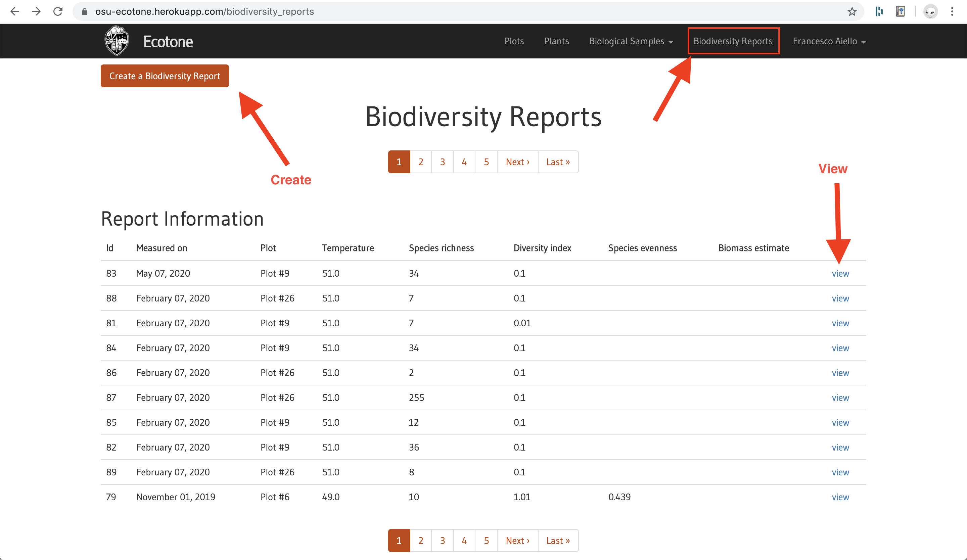This screenshot has width=967, height=560.
Task: Click the upload-arrow extension icon
Action: pyautogui.click(x=901, y=11)
